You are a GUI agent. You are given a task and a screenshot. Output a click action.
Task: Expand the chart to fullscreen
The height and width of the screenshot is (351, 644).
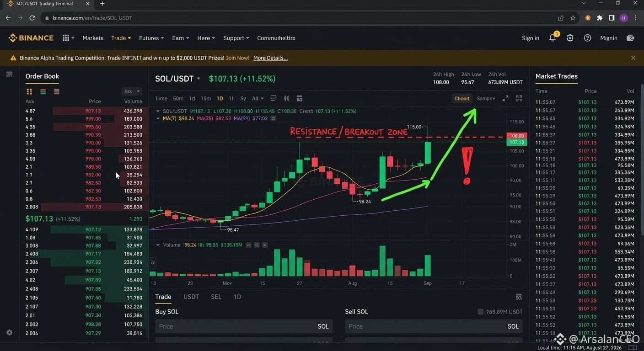click(505, 98)
